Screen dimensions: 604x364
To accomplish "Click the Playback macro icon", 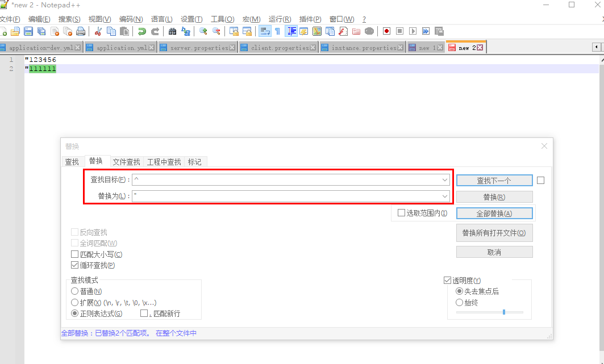I will tap(413, 31).
